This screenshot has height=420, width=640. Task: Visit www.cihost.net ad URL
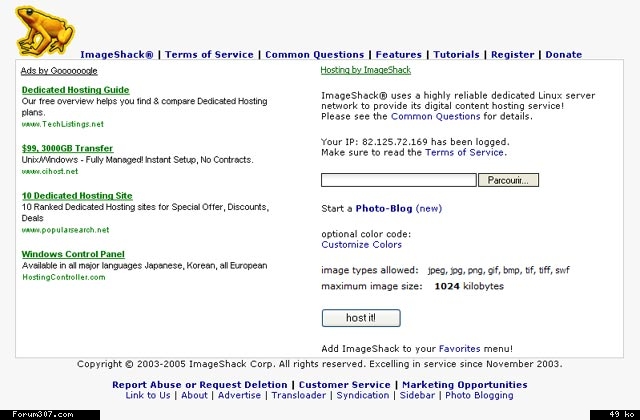pyautogui.click(x=50, y=171)
